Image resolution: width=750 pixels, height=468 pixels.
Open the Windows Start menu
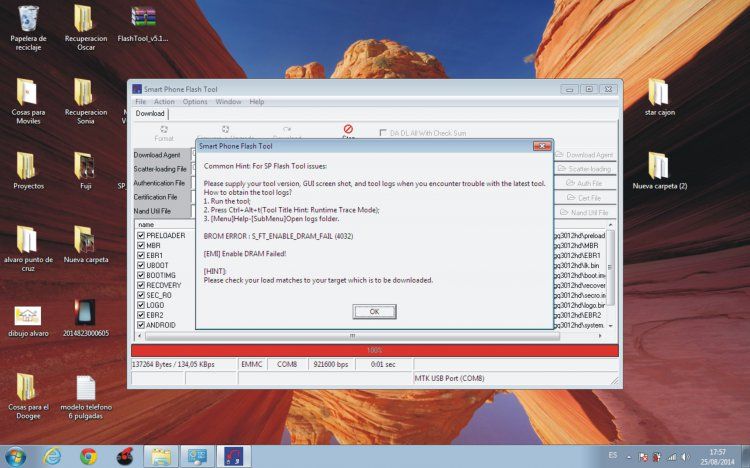pos(15,457)
